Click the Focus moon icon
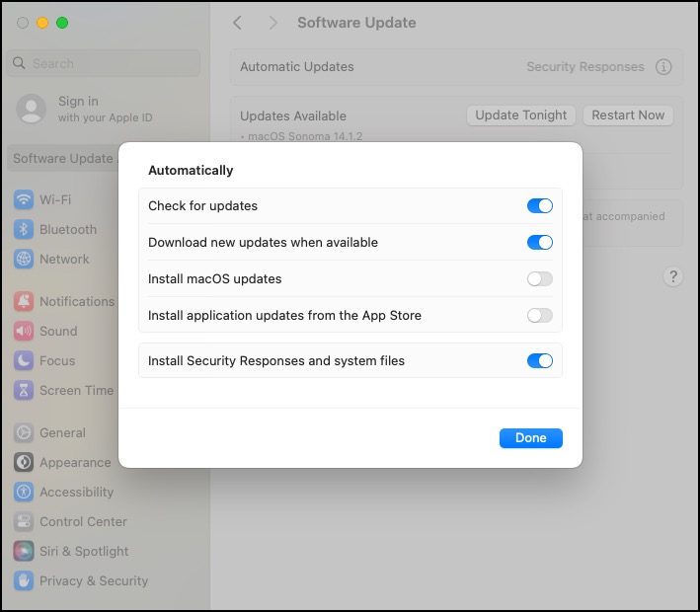This screenshot has width=700, height=612. 24,361
